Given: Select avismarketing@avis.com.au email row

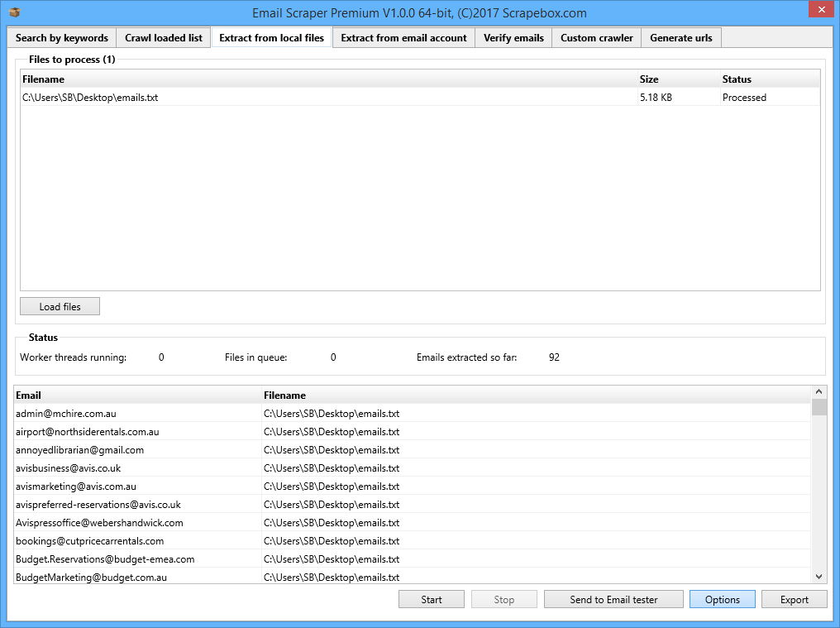Looking at the screenshot, I should pos(412,486).
